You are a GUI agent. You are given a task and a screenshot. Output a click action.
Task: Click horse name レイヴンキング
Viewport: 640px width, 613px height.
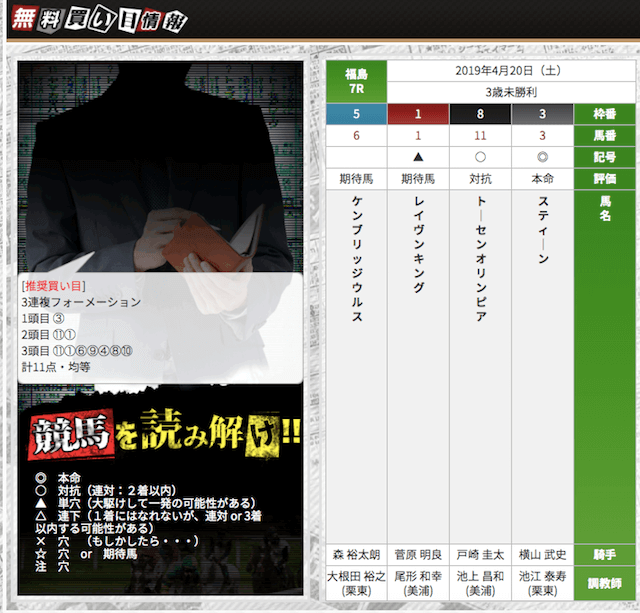tap(419, 244)
